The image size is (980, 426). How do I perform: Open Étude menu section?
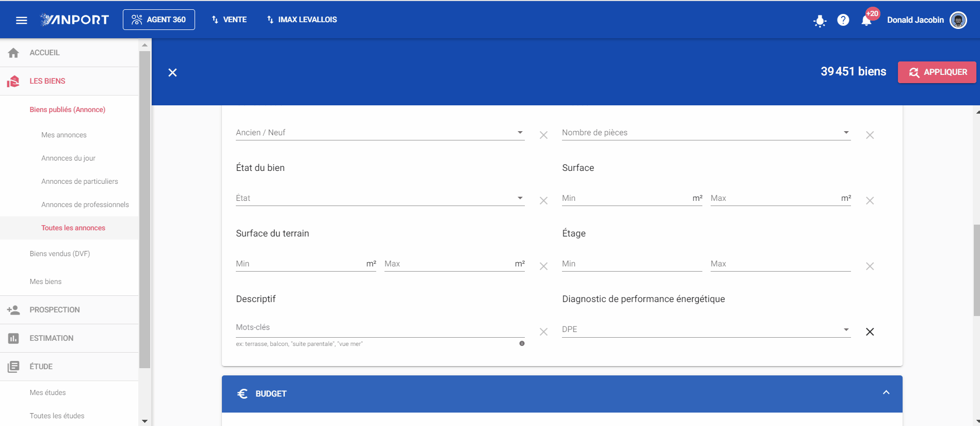coord(69,367)
